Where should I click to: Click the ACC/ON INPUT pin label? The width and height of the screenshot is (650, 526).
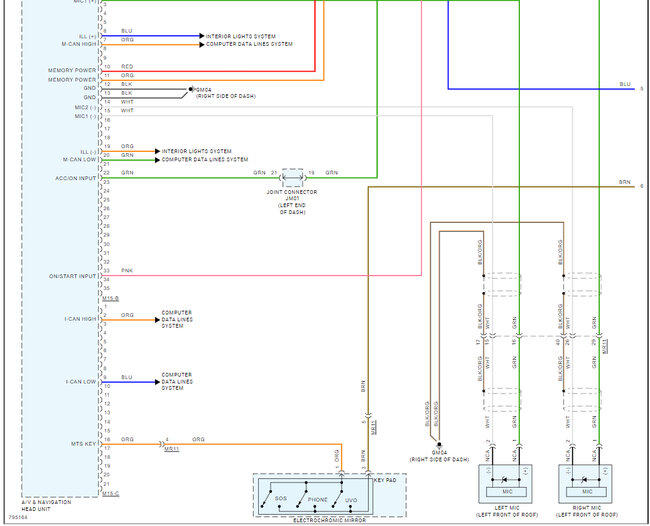pos(75,178)
